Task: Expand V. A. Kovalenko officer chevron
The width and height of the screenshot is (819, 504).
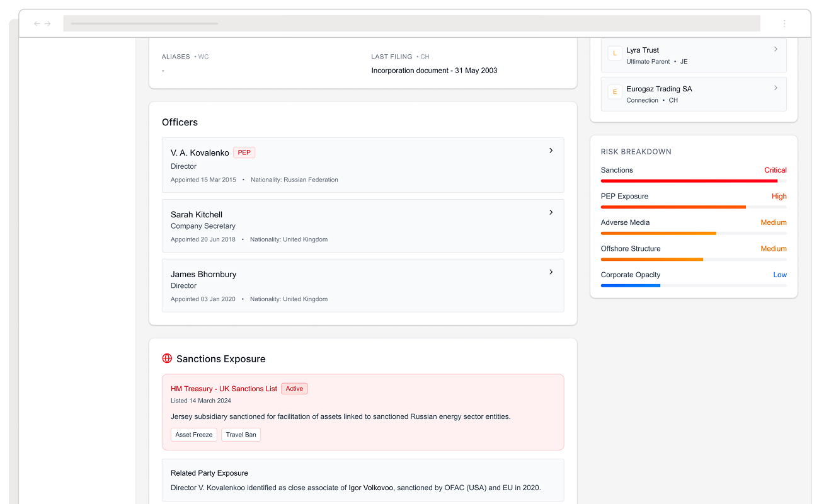Action: (x=551, y=151)
